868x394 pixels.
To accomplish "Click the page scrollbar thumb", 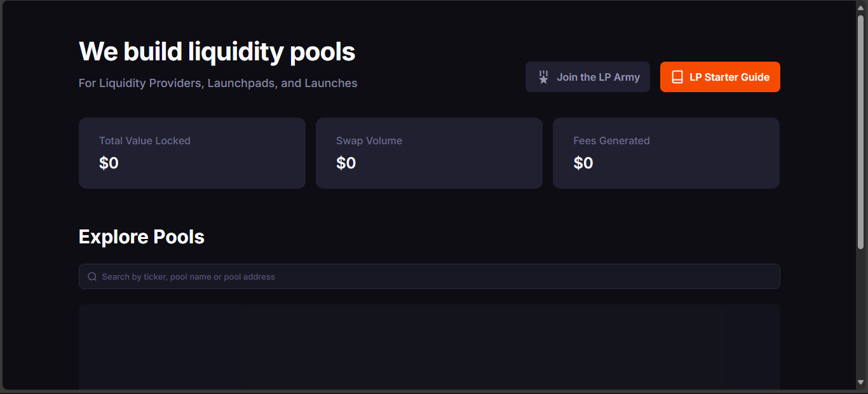I will (x=860, y=130).
